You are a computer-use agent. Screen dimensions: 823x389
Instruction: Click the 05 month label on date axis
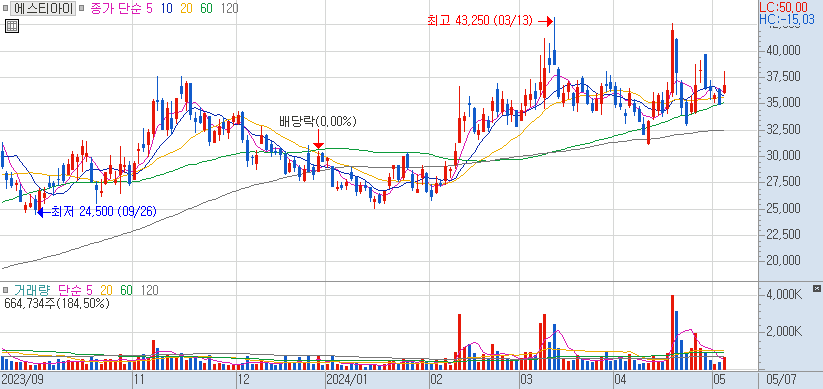[x=719, y=379]
